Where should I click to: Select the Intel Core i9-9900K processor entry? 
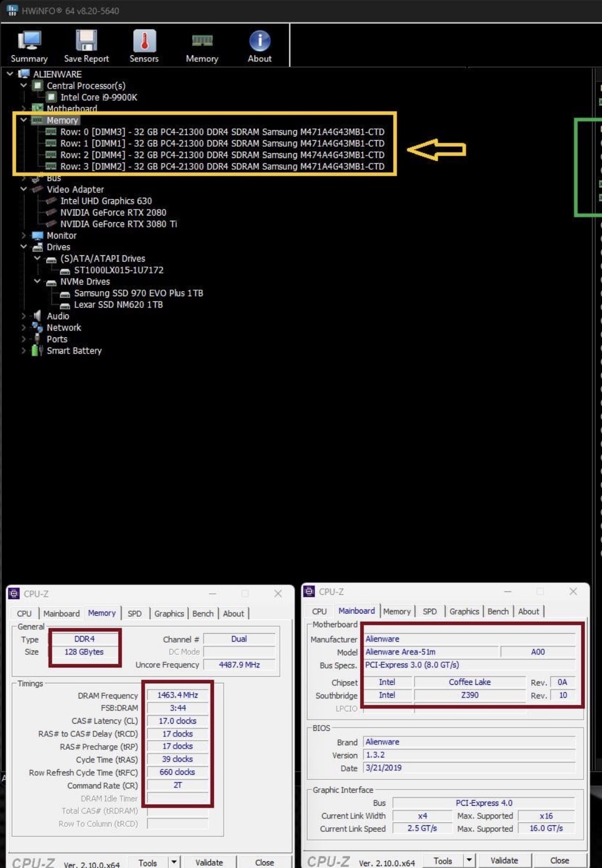pyautogui.click(x=98, y=97)
